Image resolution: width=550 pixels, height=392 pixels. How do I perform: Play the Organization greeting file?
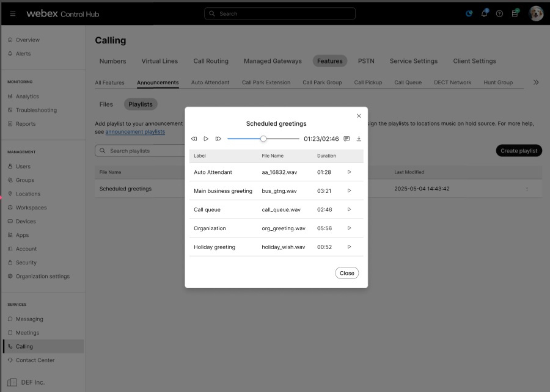tap(349, 228)
